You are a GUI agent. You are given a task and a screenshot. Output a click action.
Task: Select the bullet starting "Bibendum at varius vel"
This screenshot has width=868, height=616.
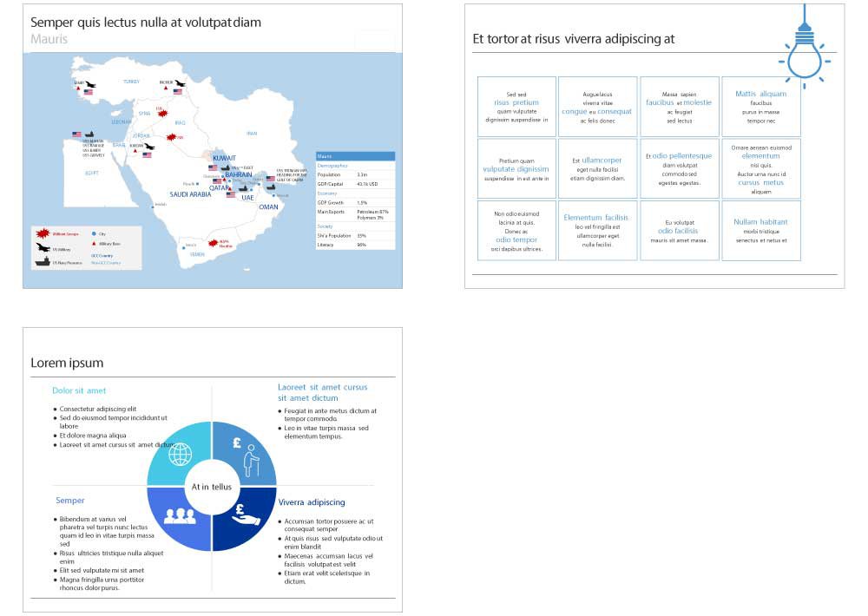104,531
